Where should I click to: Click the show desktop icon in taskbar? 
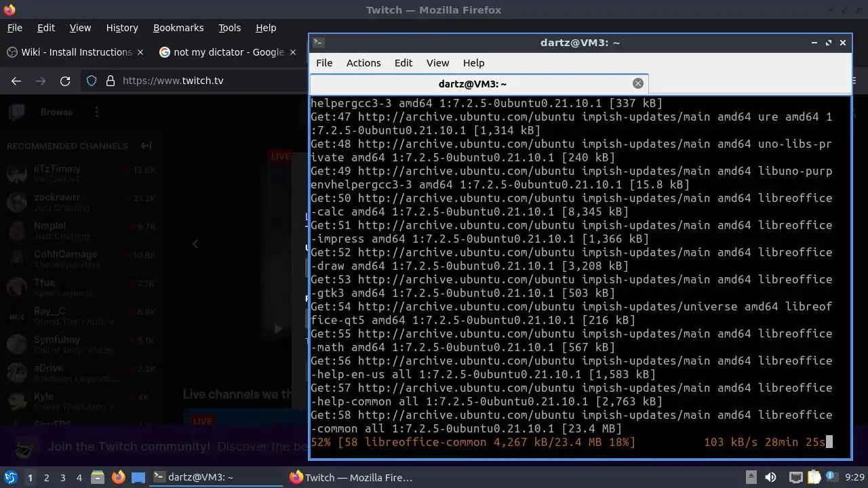click(x=138, y=477)
